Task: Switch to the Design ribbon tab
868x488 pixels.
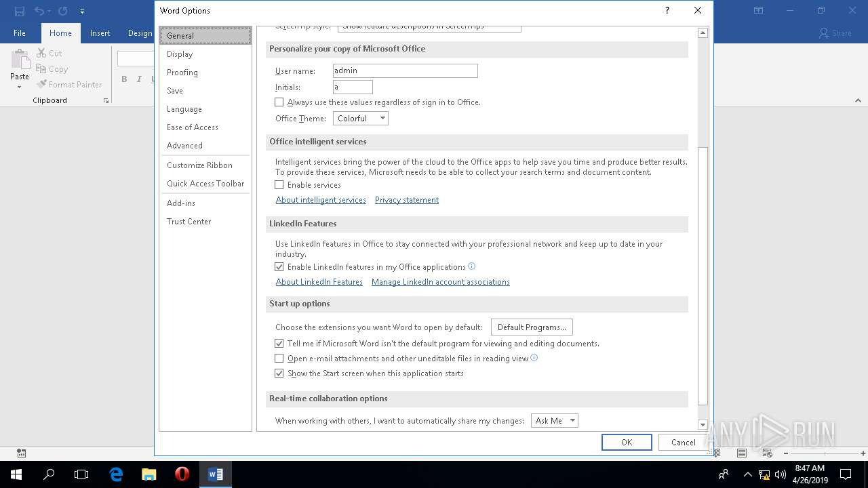Action: [140, 33]
